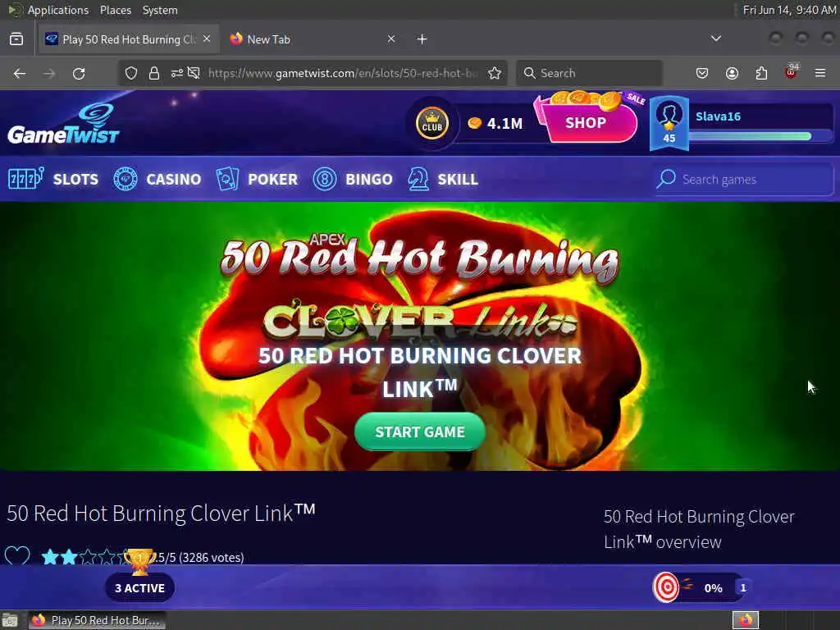
Task: Switch to the New Tab tab
Action: (313, 39)
